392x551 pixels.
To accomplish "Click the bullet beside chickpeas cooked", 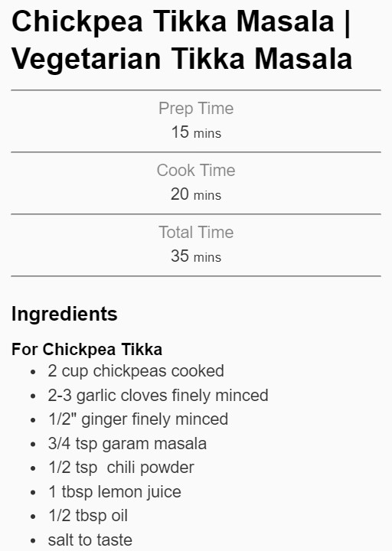I will click(x=34, y=372).
